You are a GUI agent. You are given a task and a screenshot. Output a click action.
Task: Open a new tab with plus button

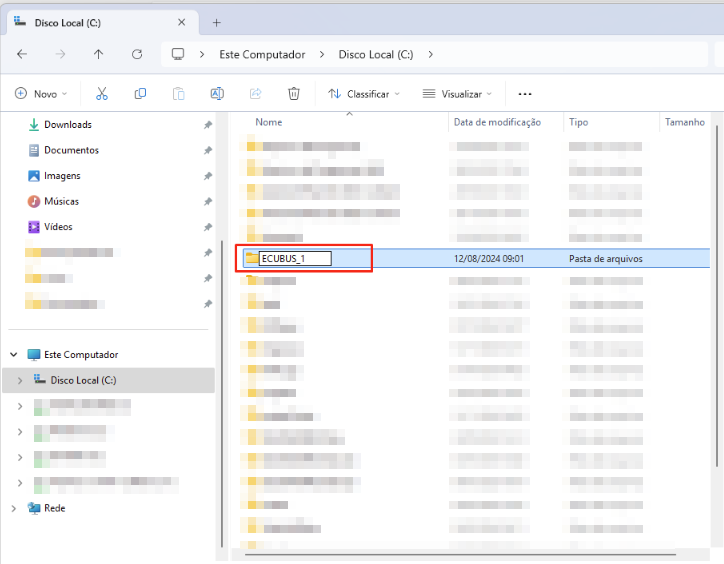click(216, 22)
